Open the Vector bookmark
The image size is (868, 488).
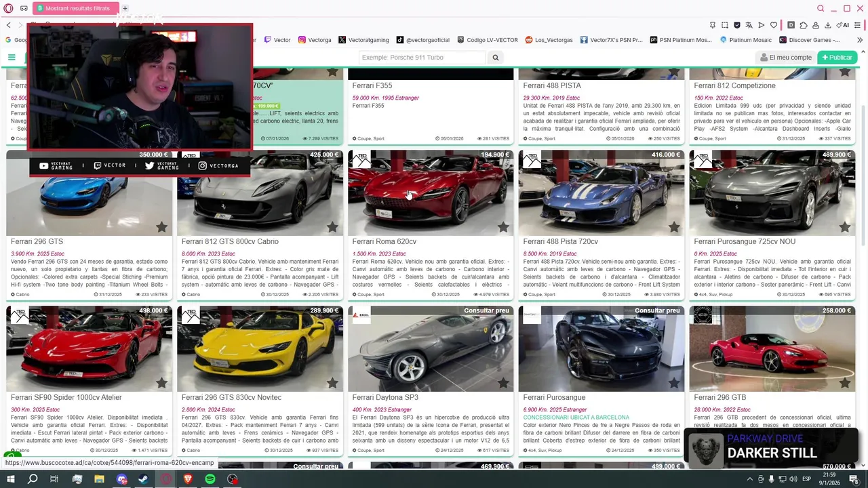pos(277,40)
